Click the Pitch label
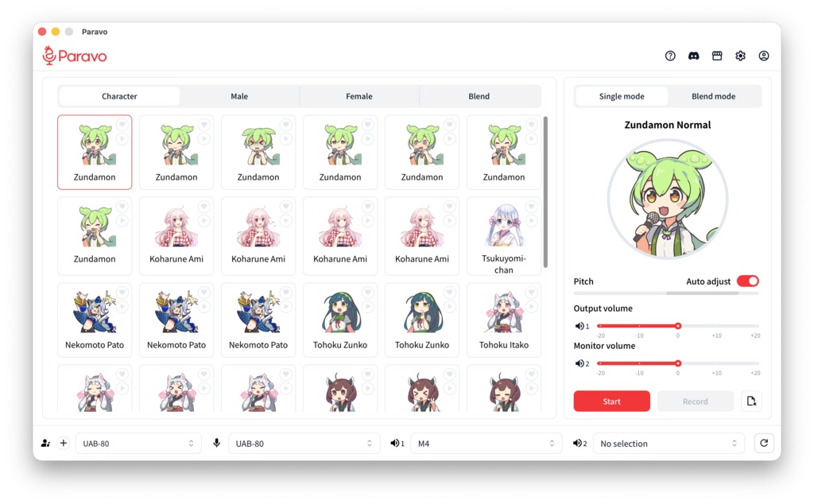 pyautogui.click(x=583, y=281)
